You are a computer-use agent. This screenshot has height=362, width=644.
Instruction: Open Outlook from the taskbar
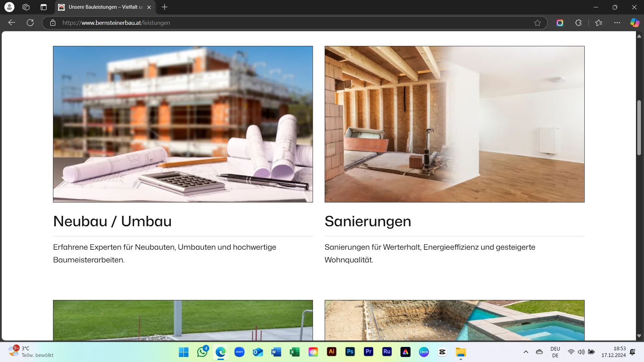(258, 352)
